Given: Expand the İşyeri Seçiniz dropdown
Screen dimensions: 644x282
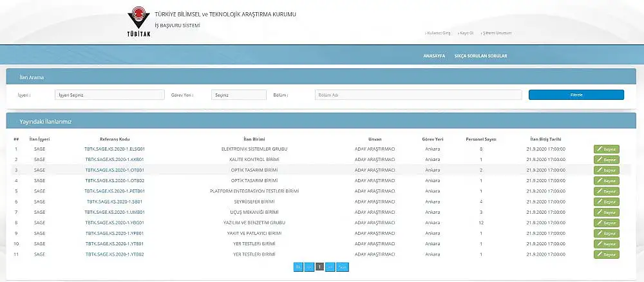Looking at the screenshot, I should coord(109,95).
